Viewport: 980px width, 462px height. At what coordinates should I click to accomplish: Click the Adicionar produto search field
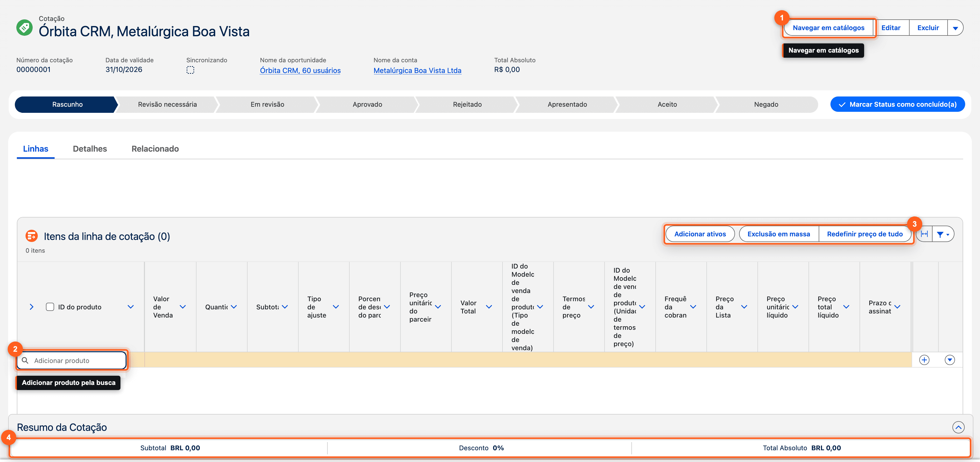click(x=71, y=360)
